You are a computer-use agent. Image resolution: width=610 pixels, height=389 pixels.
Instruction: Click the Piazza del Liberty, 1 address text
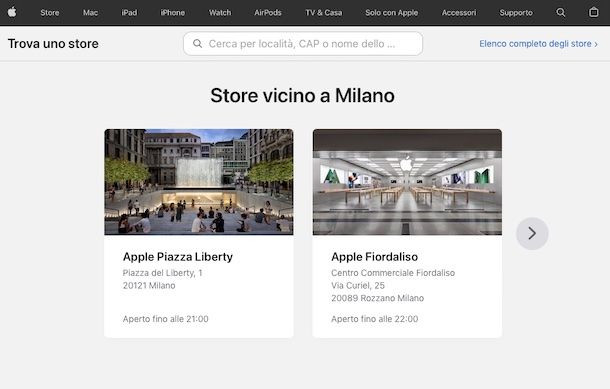163,273
